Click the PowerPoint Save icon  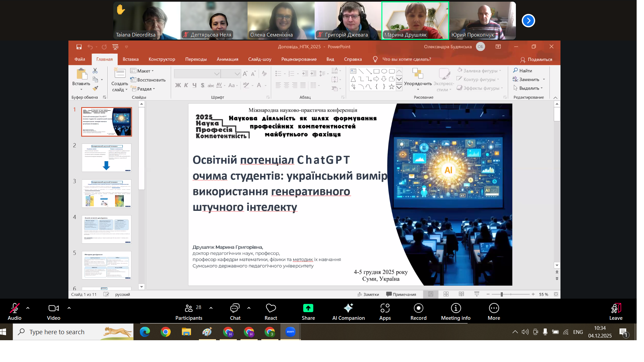tap(79, 47)
